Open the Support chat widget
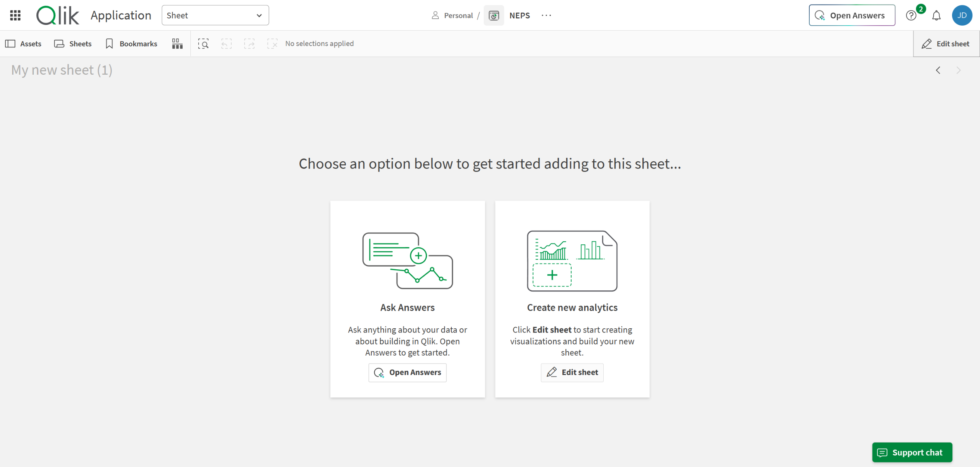The width and height of the screenshot is (980, 467). pos(912,452)
